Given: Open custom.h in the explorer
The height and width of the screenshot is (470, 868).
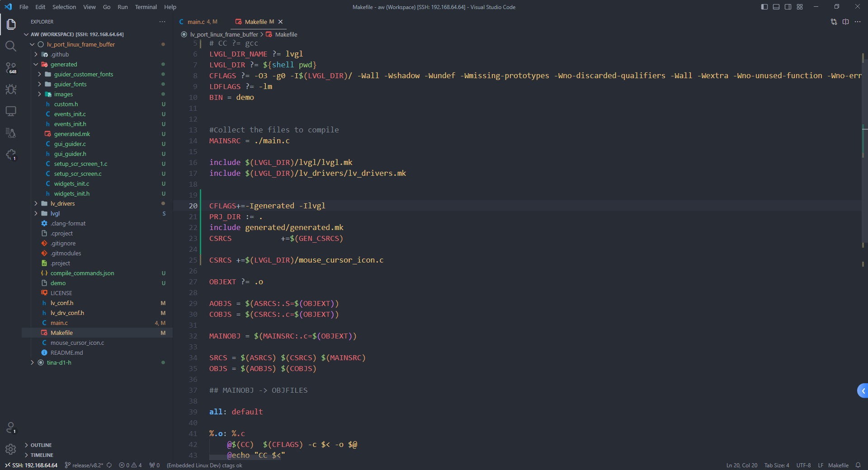Looking at the screenshot, I should [x=66, y=104].
